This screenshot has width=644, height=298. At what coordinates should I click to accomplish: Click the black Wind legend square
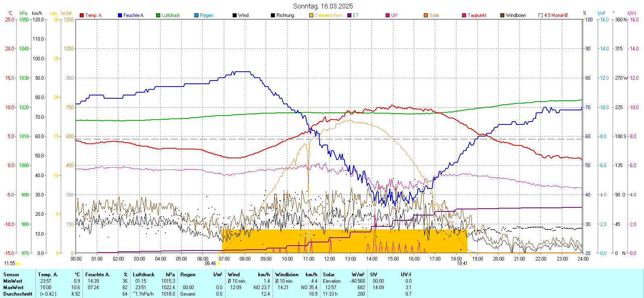pos(235,15)
